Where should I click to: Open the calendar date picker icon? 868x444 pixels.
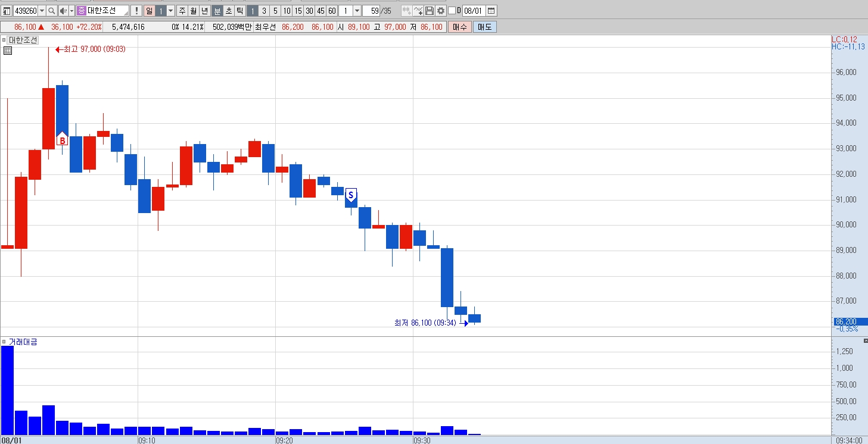click(491, 11)
